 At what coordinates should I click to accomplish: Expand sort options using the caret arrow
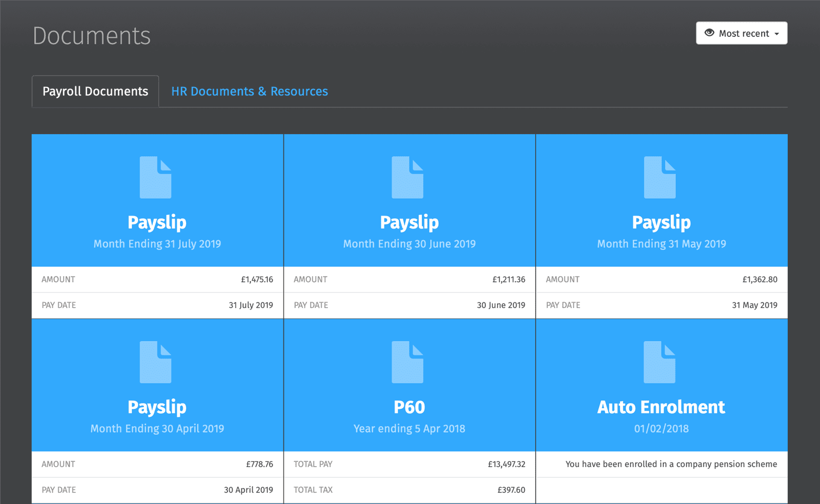tap(777, 34)
